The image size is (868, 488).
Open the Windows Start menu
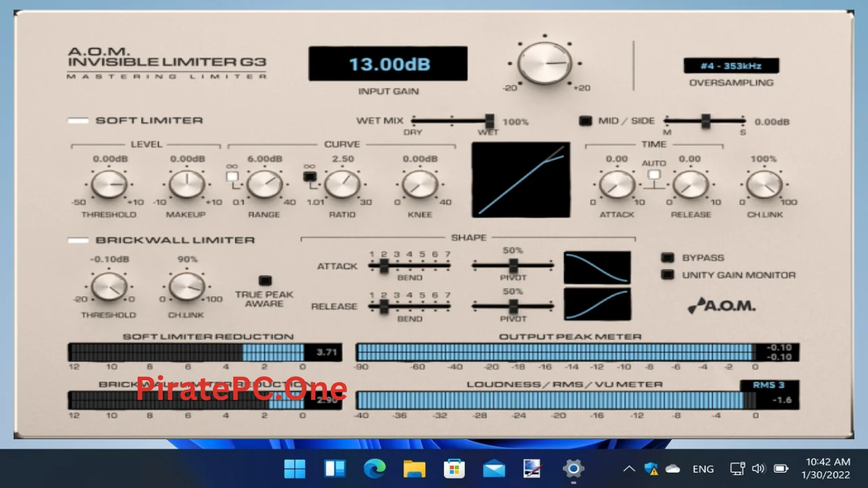point(295,468)
